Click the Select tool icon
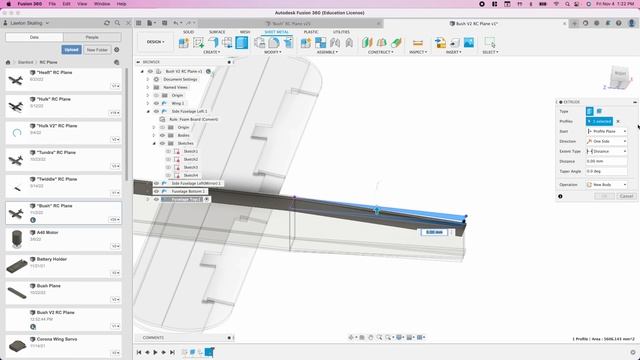Image resolution: width=640 pixels, height=360 pixels. tap(490, 42)
